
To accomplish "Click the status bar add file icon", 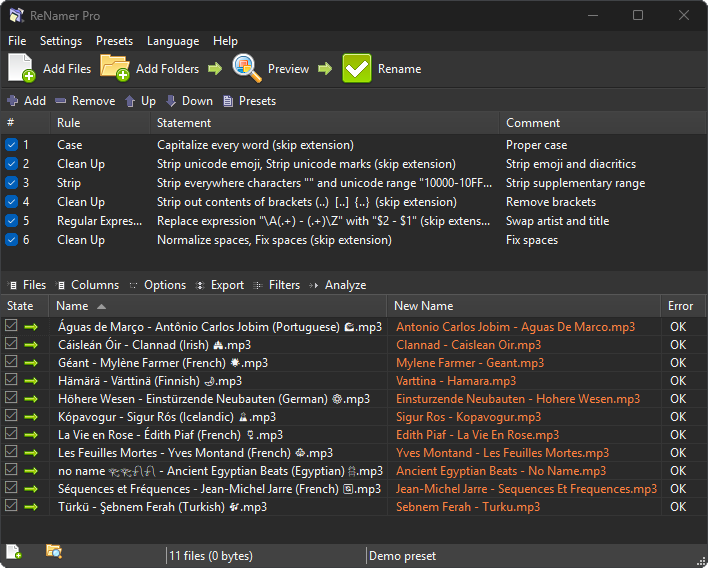I will (x=14, y=551).
